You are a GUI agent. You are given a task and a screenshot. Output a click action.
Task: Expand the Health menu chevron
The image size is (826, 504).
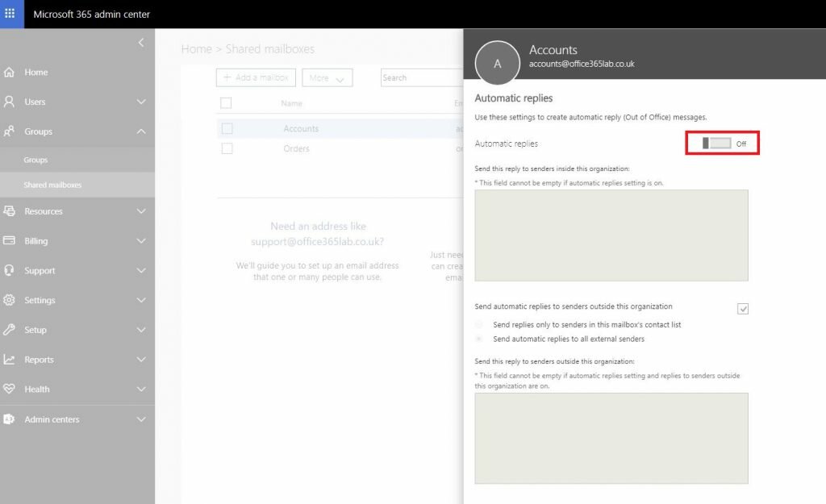[141, 389]
